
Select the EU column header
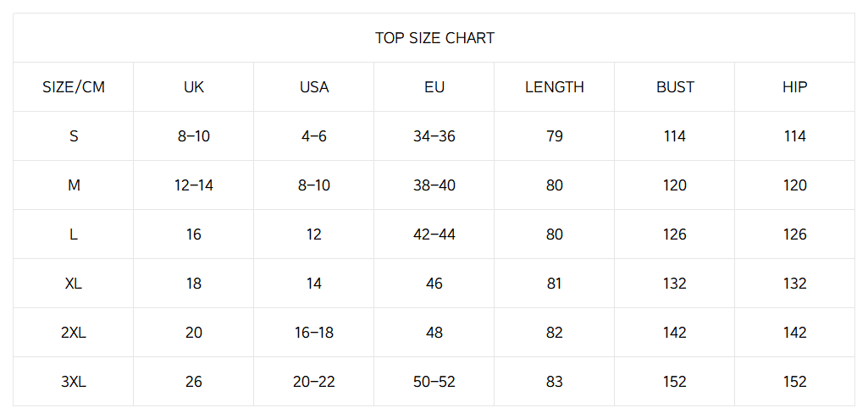[x=434, y=87]
